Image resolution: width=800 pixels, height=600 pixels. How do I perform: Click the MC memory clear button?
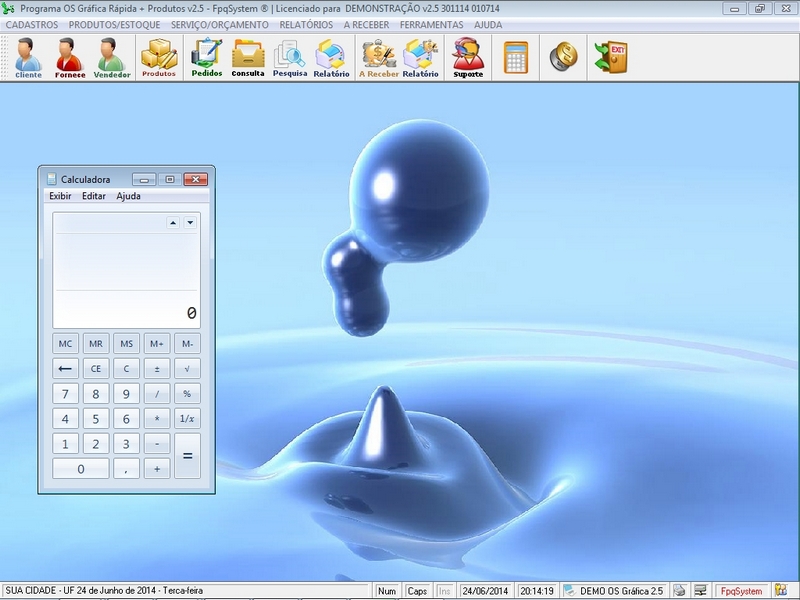[x=65, y=343]
